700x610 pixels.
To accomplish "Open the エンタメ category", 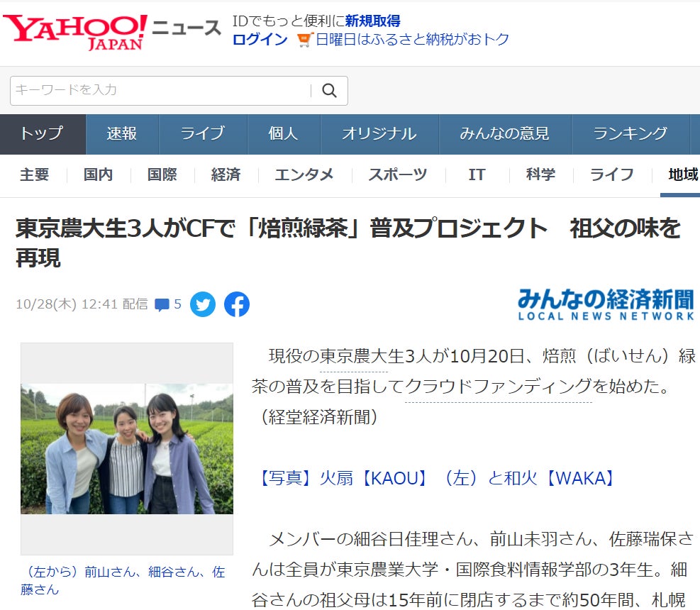I will pos(304,174).
